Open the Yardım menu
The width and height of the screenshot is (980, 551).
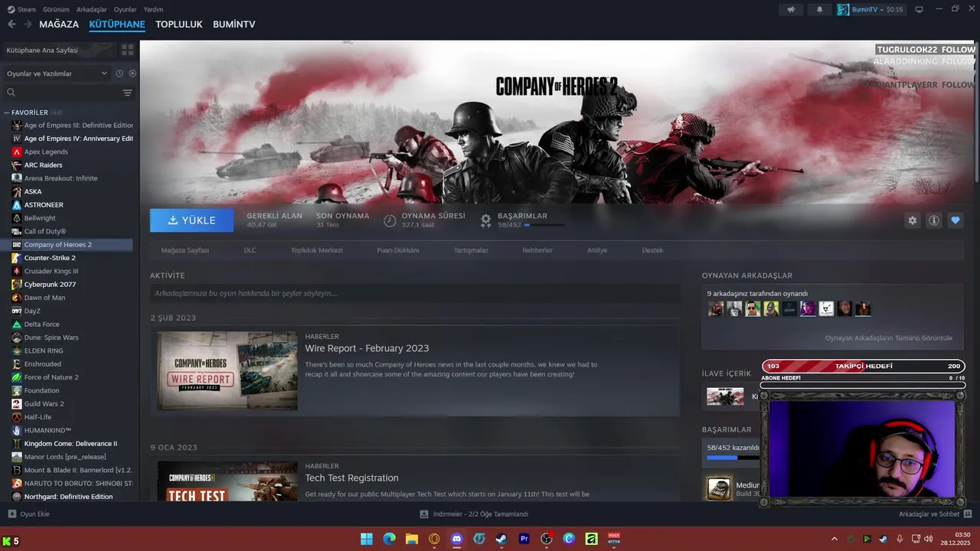point(153,9)
